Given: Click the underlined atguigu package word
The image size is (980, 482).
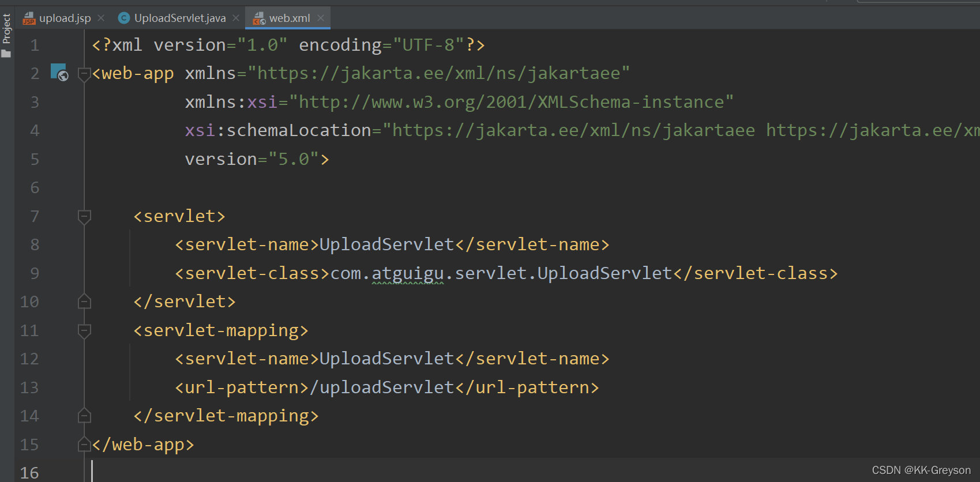Looking at the screenshot, I should pos(408,273).
